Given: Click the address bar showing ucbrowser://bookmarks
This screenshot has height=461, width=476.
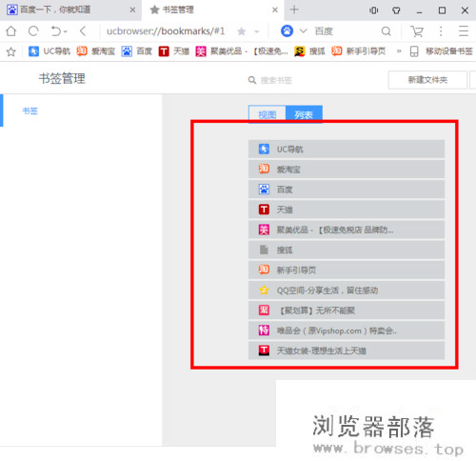Looking at the screenshot, I should pos(166,31).
